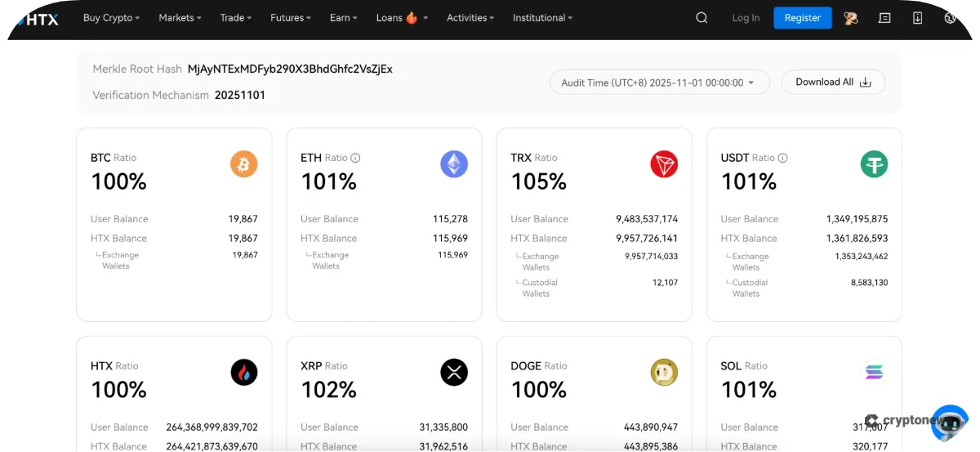Open the Institutional menu
Screen dimensions: 980x452
[x=542, y=18]
